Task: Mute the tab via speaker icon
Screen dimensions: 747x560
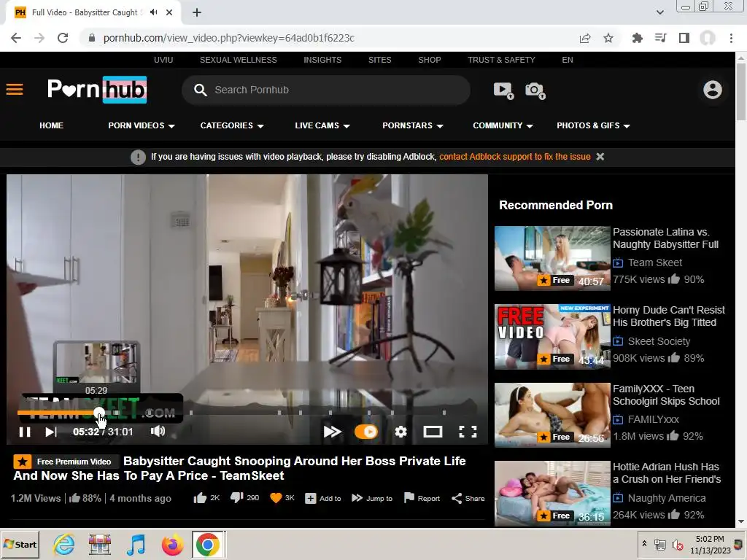Action: coord(153,12)
